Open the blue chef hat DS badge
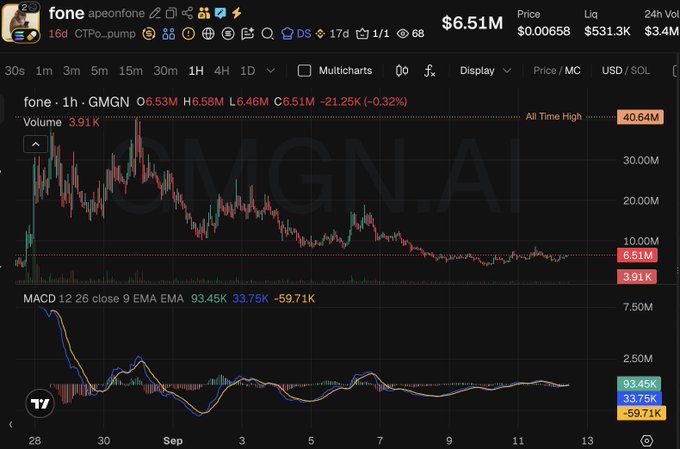The height and width of the screenshot is (449, 680). click(296, 33)
